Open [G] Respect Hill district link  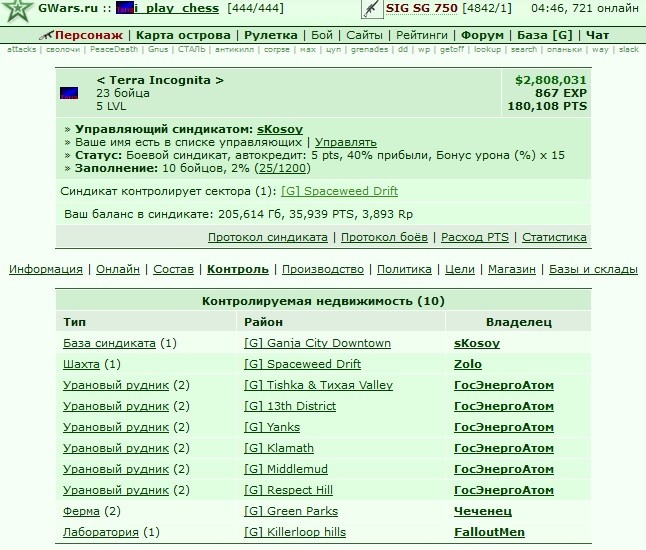(288, 490)
